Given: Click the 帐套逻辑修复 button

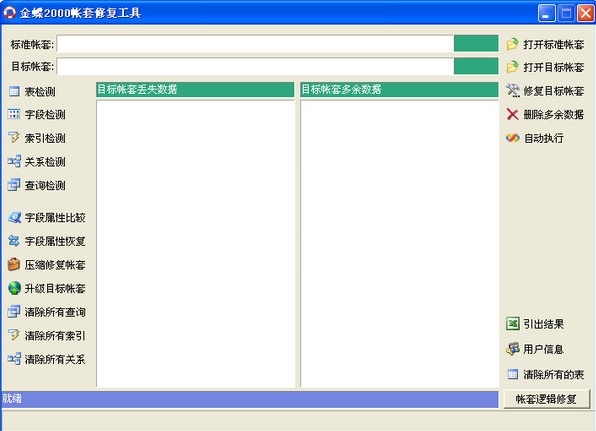Looking at the screenshot, I should [547, 399].
